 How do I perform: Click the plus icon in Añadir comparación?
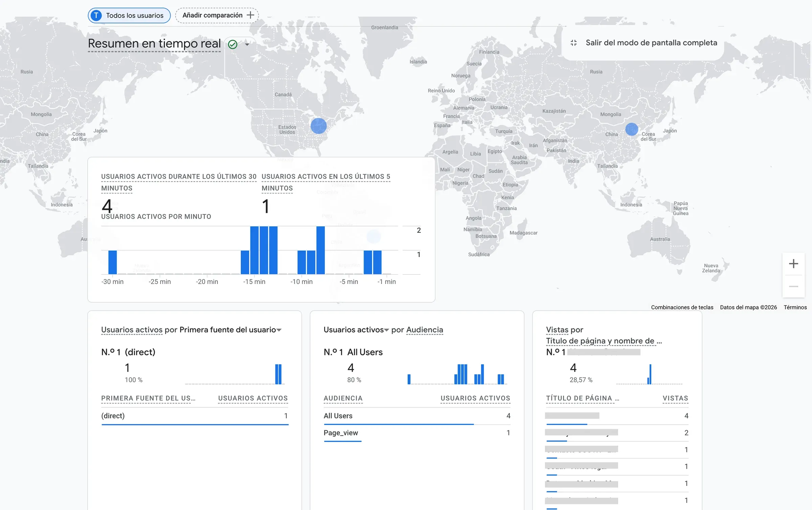pos(250,15)
